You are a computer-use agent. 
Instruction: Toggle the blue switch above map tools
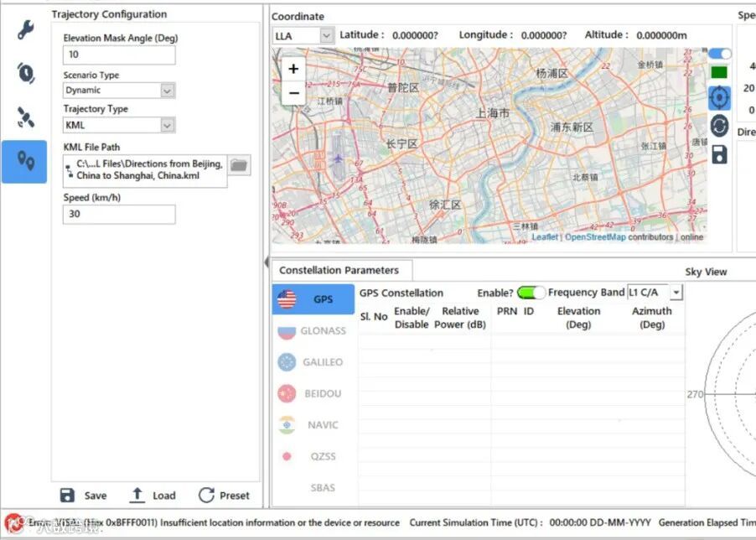719,54
